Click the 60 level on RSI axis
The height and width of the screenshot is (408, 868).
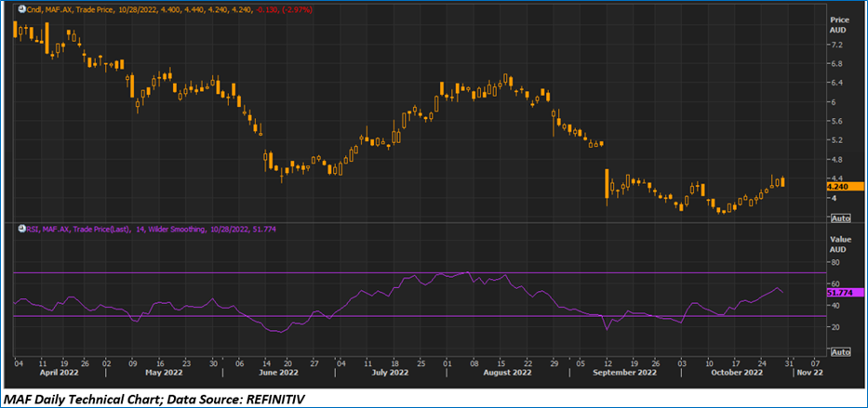point(834,283)
